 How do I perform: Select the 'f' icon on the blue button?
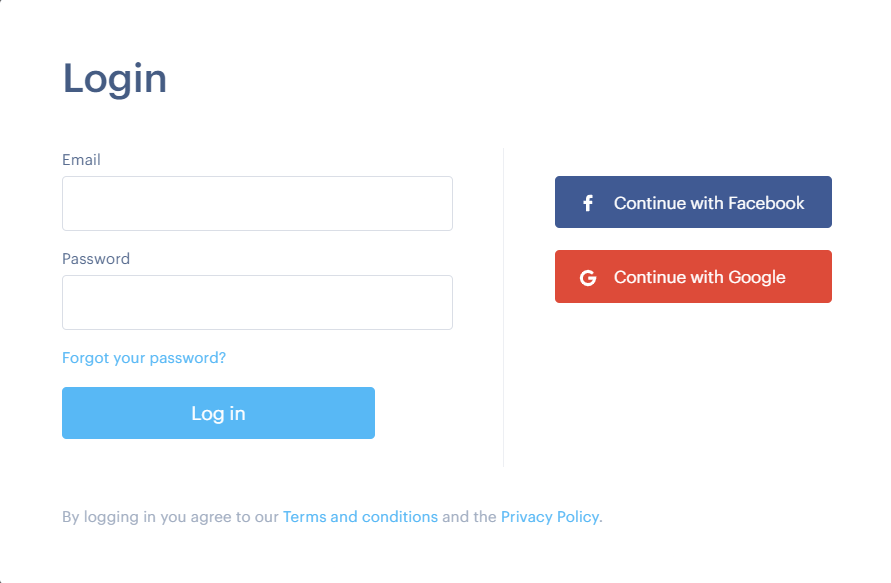tap(586, 202)
